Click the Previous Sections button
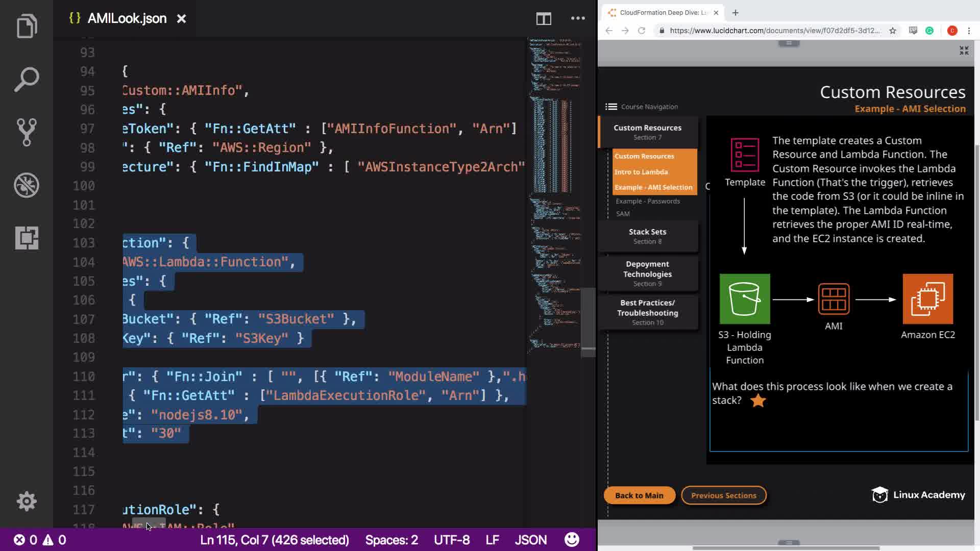980x551 pixels. click(723, 495)
